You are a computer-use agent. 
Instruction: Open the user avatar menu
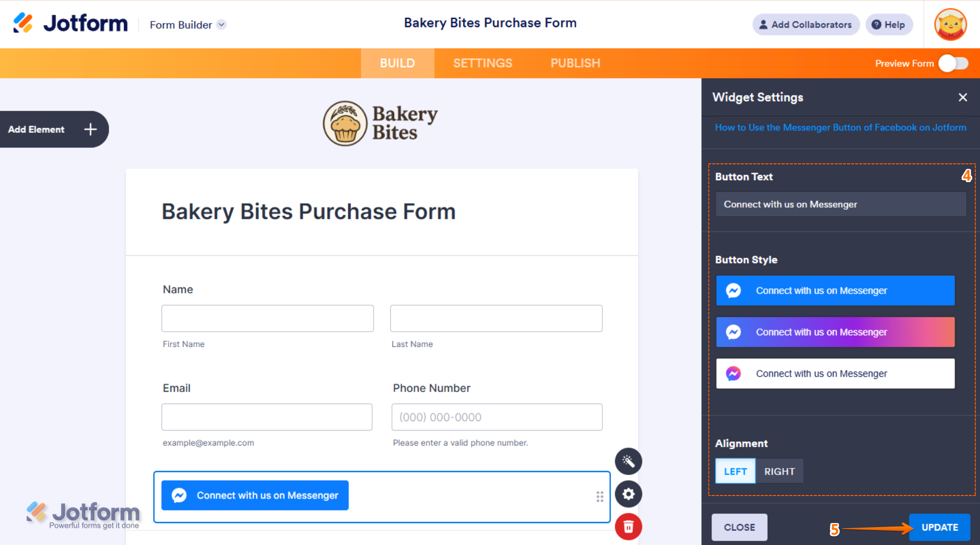(950, 24)
